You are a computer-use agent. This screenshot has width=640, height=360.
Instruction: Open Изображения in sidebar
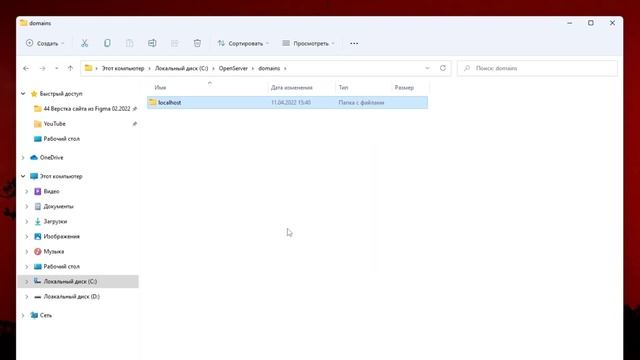tap(62, 237)
